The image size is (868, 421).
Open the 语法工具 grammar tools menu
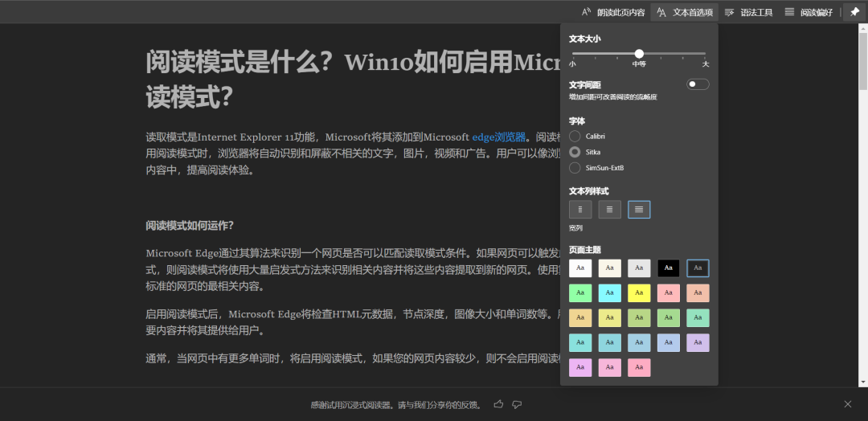click(x=748, y=12)
